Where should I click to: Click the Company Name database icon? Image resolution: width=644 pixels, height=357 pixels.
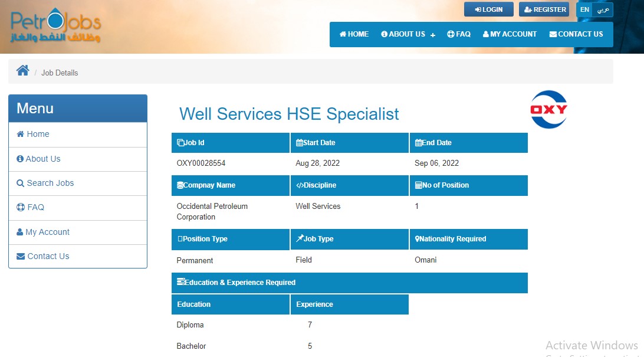180,185
